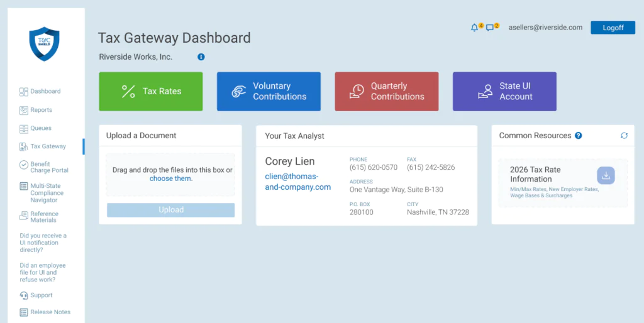Click the Common Resources heading text
Image resolution: width=644 pixels, height=323 pixels.
coord(535,136)
